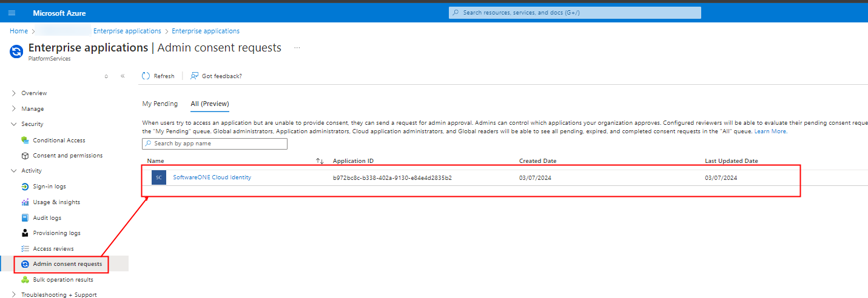
Task: Switch to the My Pending tab
Action: pos(160,104)
